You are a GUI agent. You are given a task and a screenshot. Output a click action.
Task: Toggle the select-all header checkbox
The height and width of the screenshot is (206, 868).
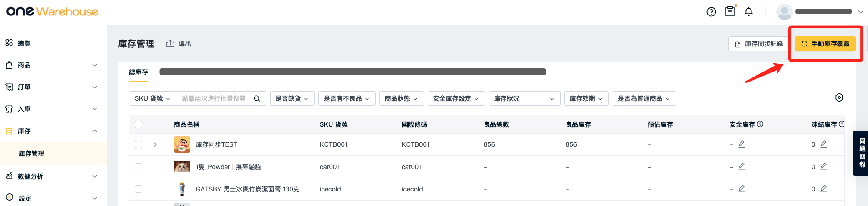point(138,124)
